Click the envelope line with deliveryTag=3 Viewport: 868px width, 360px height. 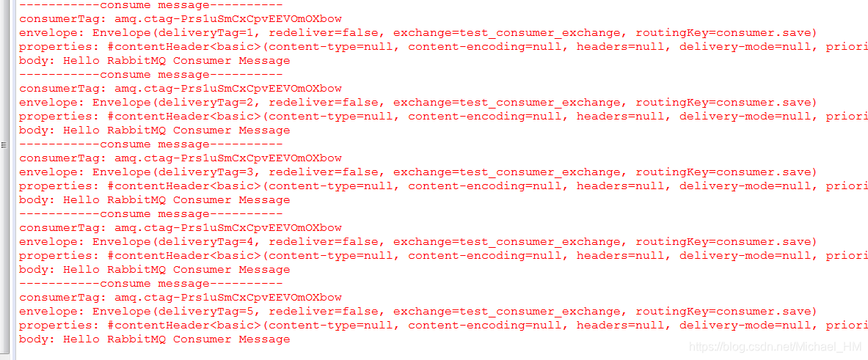point(418,172)
